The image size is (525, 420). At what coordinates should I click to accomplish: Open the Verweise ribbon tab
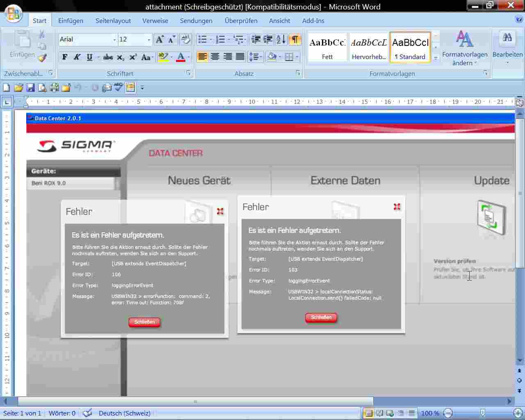tap(155, 21)
